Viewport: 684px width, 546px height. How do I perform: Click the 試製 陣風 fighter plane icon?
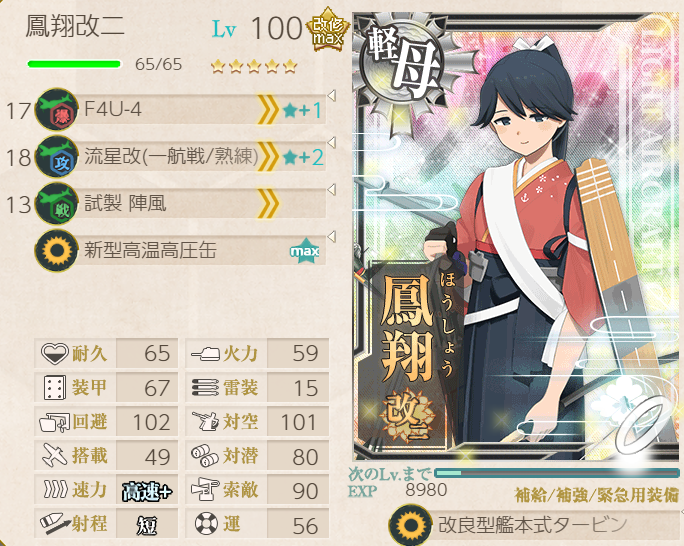tap(57, 204)
